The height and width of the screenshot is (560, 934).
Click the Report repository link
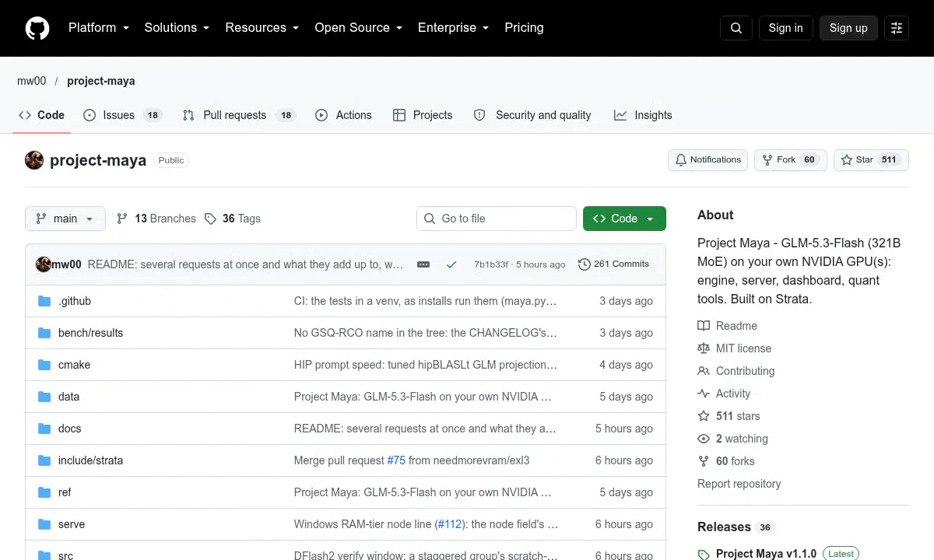pyautogui.click(x=739, y=484)
